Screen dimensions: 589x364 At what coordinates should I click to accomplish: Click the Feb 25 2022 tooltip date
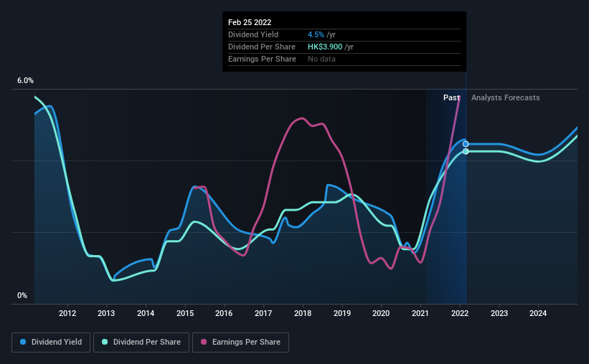[250, 22]
